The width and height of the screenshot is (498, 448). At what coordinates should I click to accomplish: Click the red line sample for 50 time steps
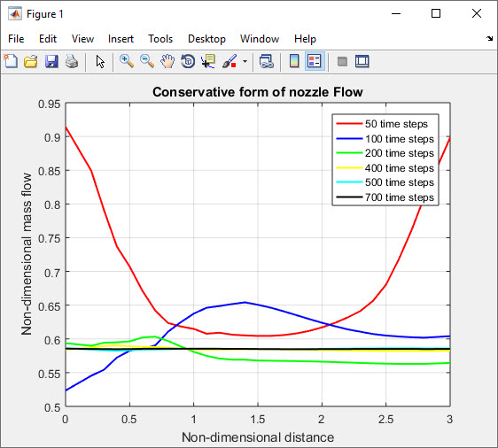[349, 123]
